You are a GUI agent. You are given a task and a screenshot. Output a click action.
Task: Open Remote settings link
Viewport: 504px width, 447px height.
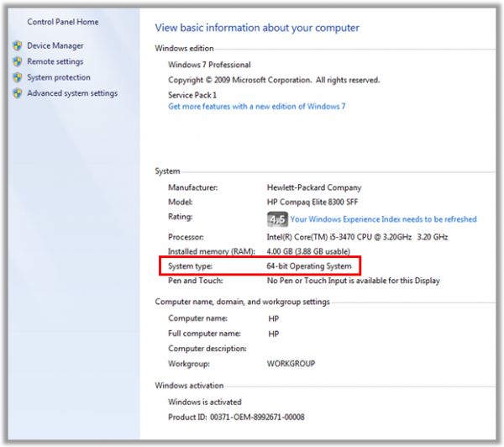pyautogui.click(x=55, y=61)
